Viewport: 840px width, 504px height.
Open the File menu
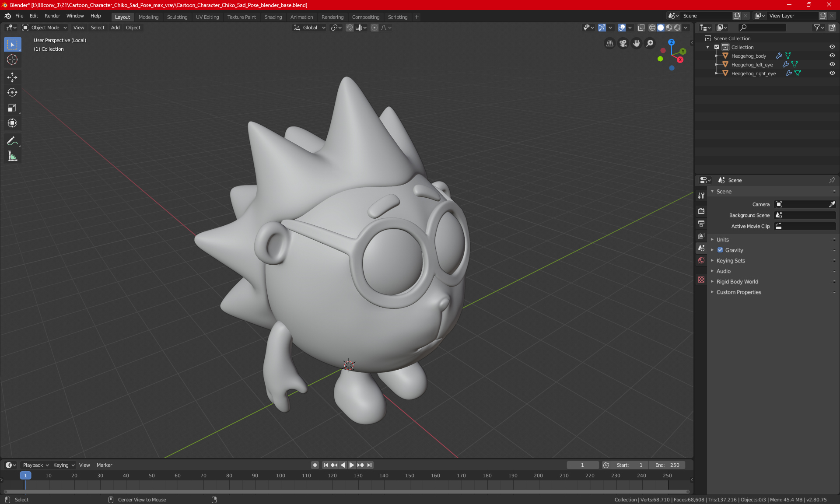click(x=19, y=16)
